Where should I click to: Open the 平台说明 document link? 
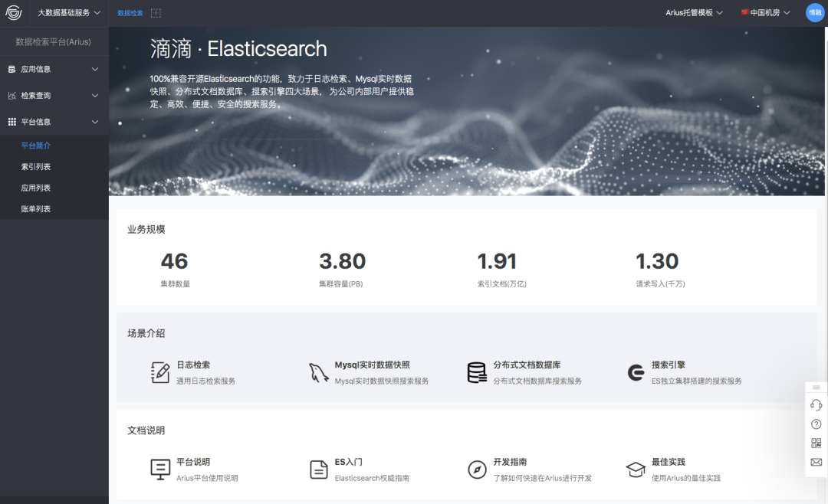coord(193,462)
